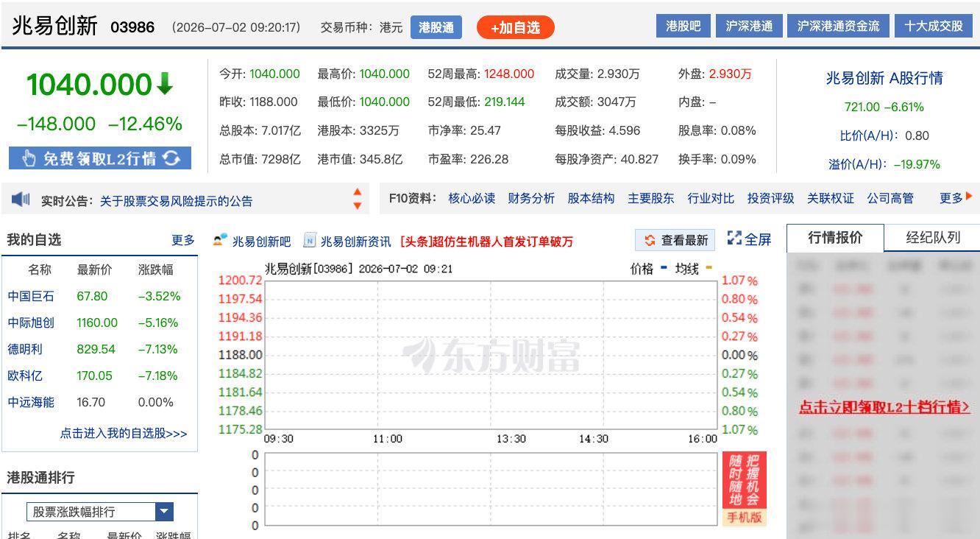
Task: Click the 换手率 0.09% value
Action: click(738, 159)
